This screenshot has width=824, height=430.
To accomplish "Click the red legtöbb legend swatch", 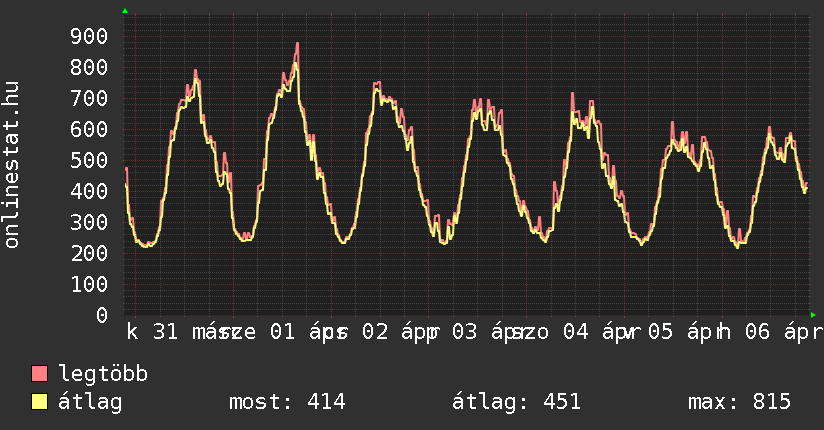I will click(40, 374).
